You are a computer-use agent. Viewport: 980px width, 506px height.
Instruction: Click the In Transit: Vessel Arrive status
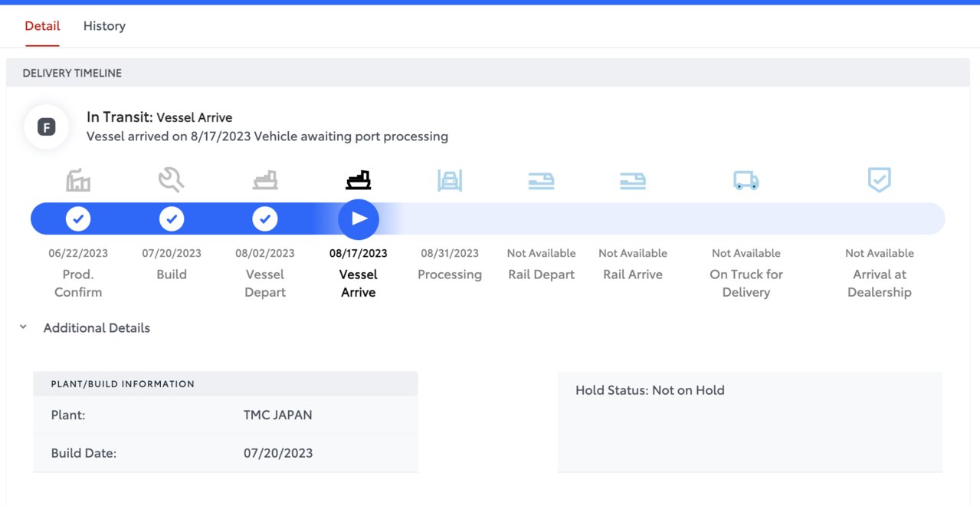[159, 117]
